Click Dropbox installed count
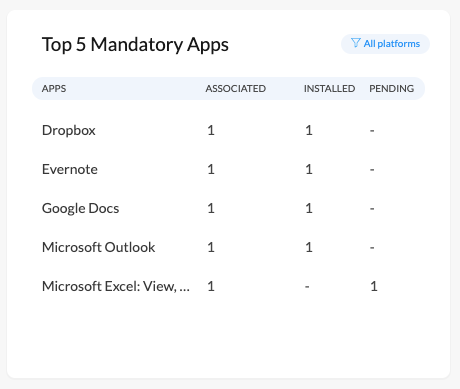Screen dimensions: 460x389 (309, 130)
